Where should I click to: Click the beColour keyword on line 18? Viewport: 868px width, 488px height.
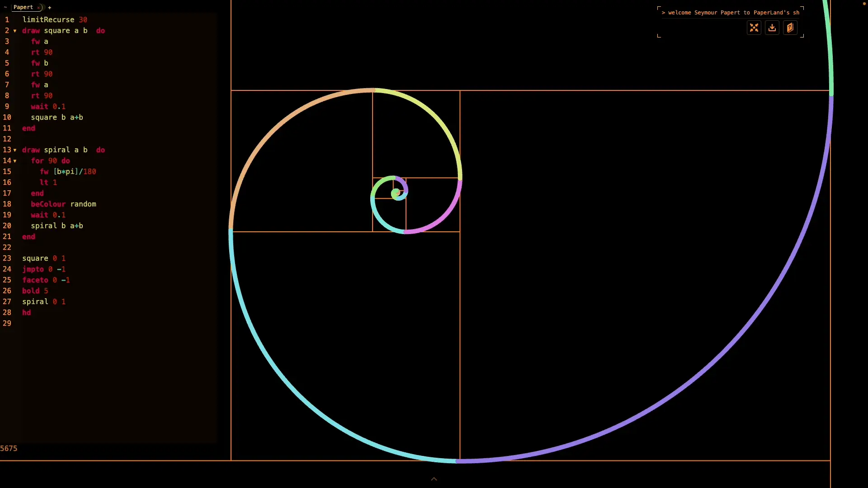(48, 204)
